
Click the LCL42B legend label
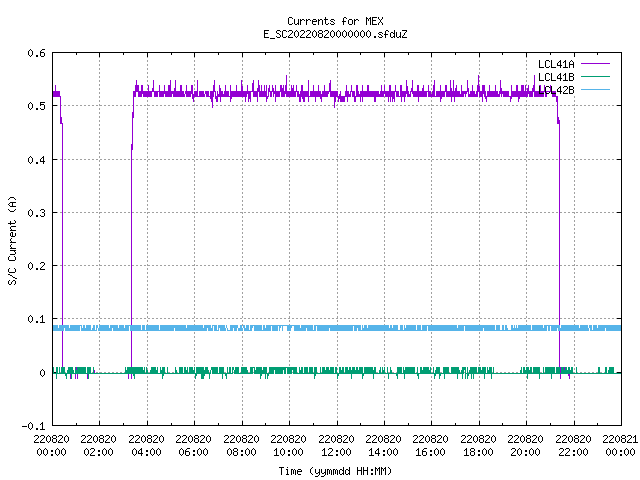tap(556, 90)
